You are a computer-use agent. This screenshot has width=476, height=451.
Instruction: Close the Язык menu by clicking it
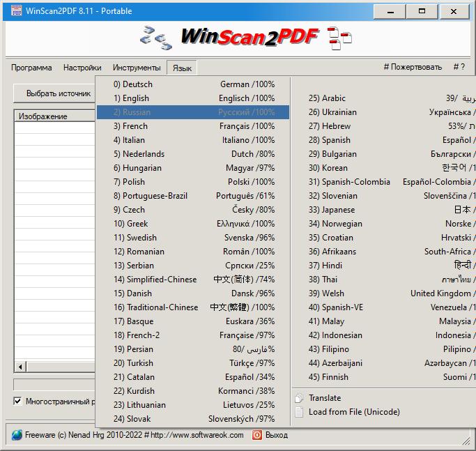(182, 68)
